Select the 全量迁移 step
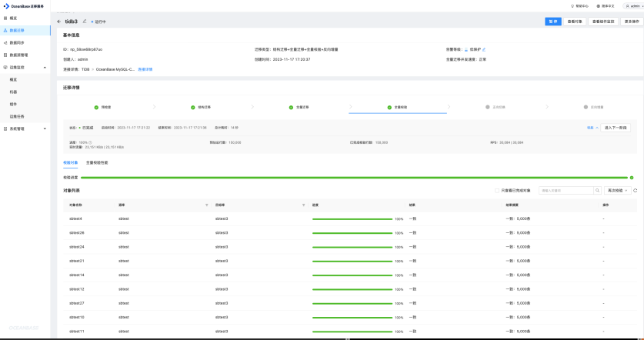644x340 pixels. pyautogui.click(x=299, y=107)
